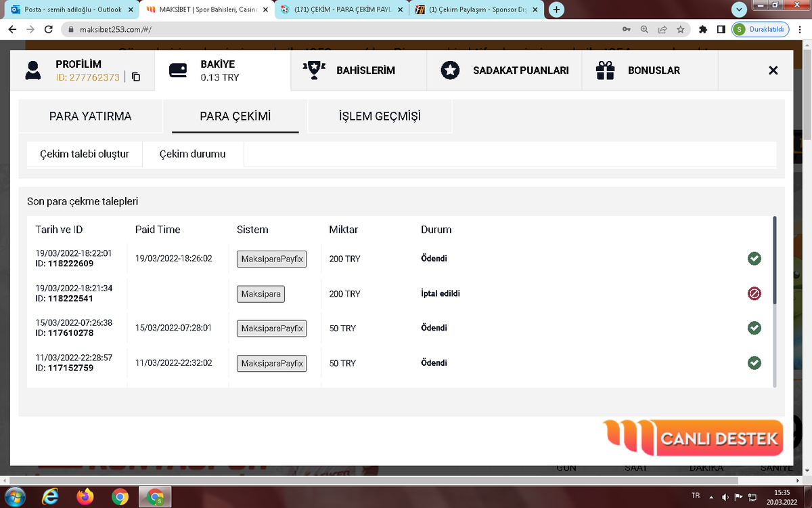
Task: Open volume control in system tray
Action: pos(725,496)
